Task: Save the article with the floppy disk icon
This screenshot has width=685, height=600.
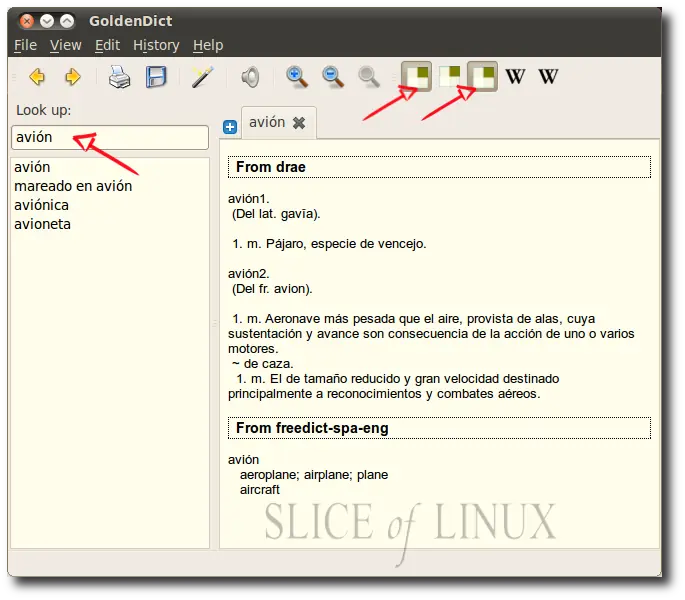Action: (156, 77)
